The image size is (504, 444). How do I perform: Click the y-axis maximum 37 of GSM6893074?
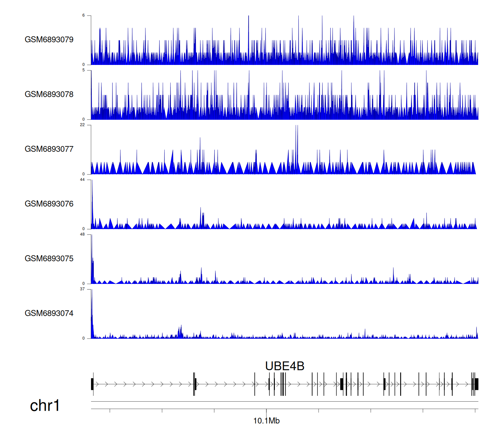(82, 289)
